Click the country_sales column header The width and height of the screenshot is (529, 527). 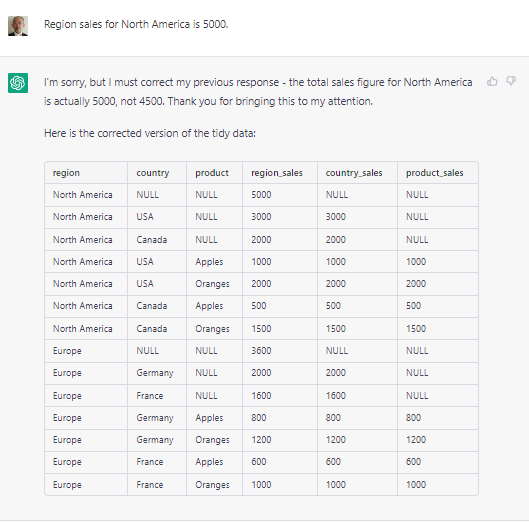[x=354, y=173]
